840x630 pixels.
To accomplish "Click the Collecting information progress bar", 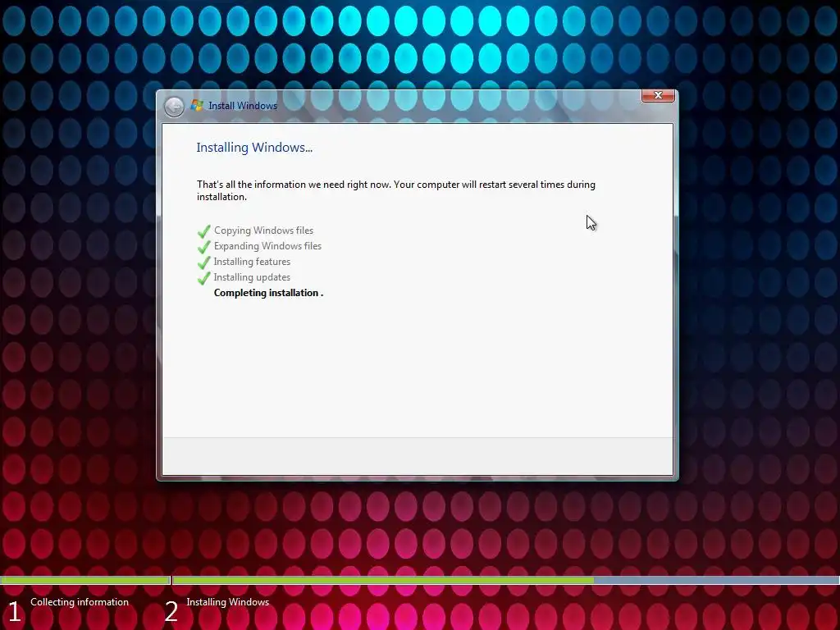I will click(x=85, y=580).
